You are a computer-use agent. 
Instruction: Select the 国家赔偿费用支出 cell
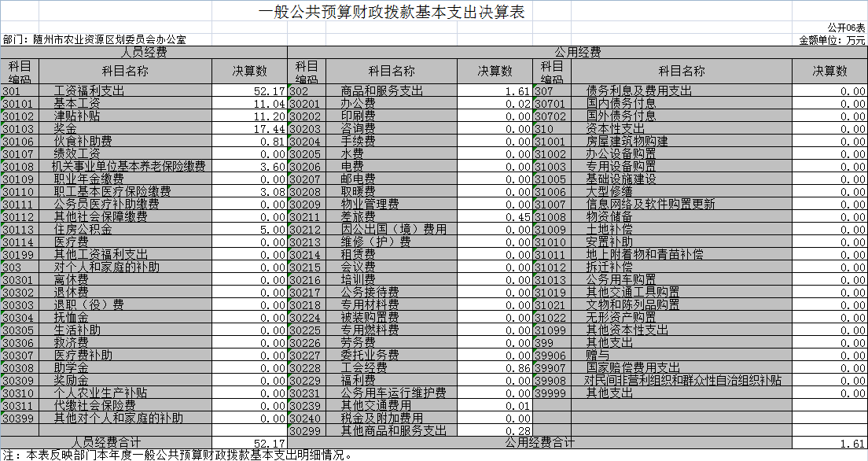click(634, 368)
